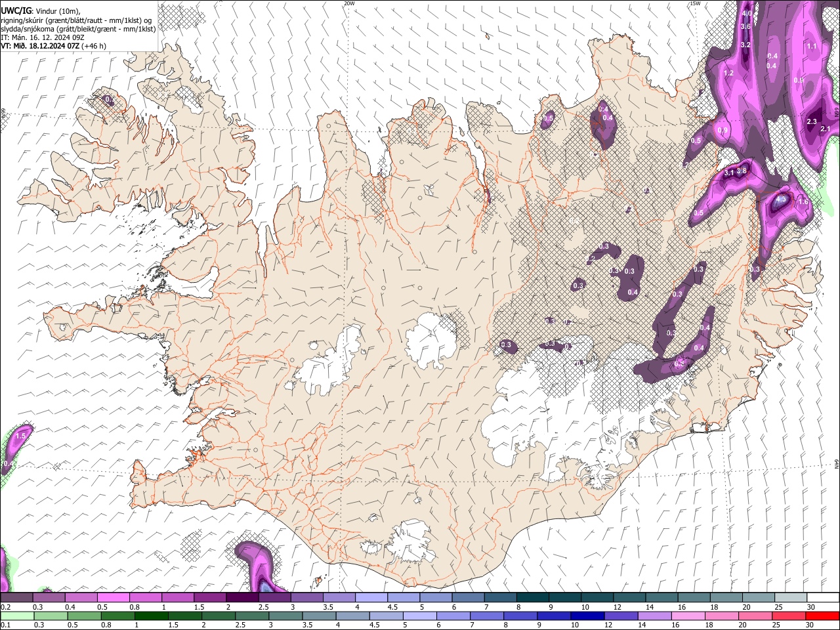This screenshot has width=840, height=630.
Task: Click the '3.6' snowfall value on the map
Action: (745, 26)
